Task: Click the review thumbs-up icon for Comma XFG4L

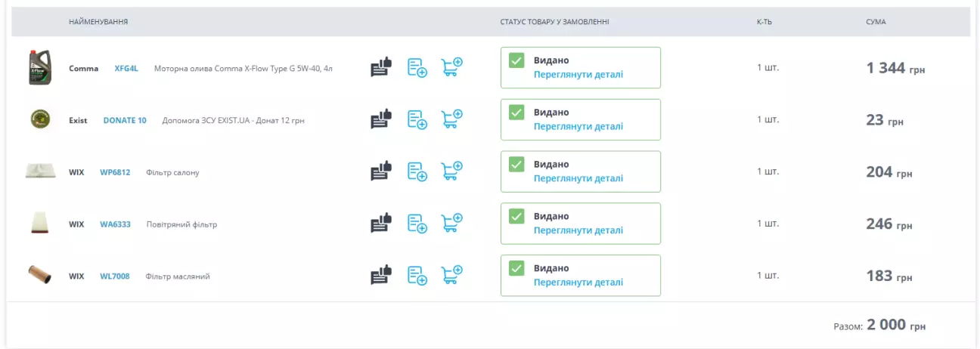Action: (381, 67)
